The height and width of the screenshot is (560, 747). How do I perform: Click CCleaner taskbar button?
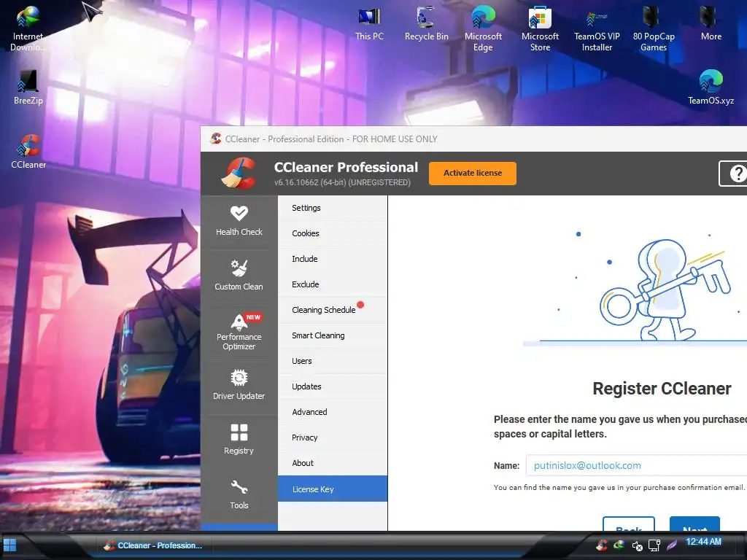pos(153,545)
